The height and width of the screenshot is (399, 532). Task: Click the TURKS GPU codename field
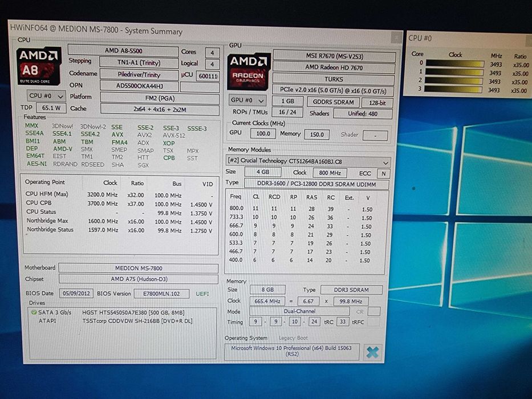334,79
